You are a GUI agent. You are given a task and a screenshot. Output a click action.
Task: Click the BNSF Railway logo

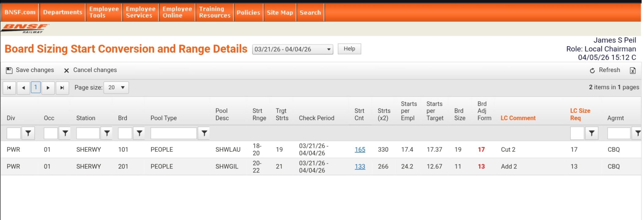click(x=25, y=28)
